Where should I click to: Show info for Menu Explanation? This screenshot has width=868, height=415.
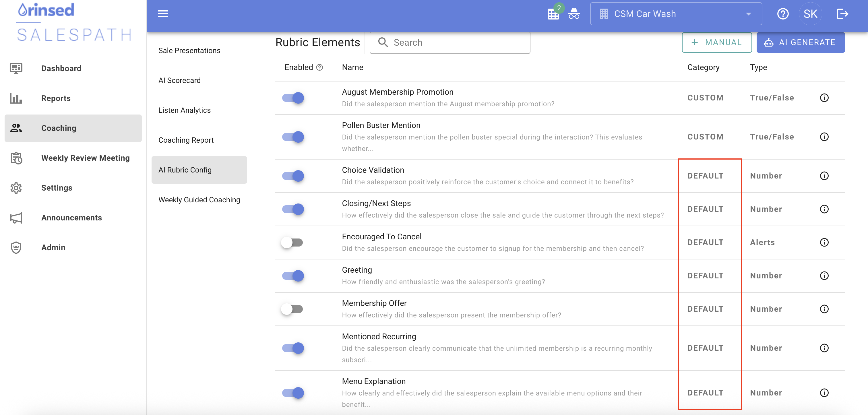point(824,393)
